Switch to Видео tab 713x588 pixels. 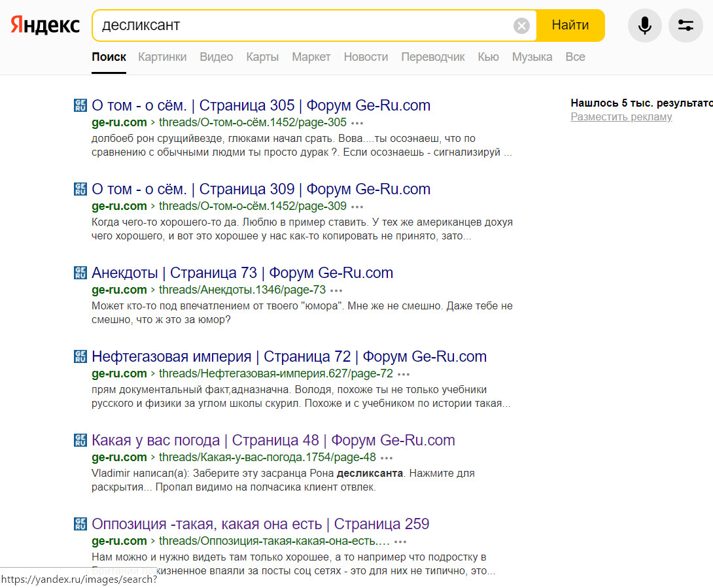coord(216,57)
